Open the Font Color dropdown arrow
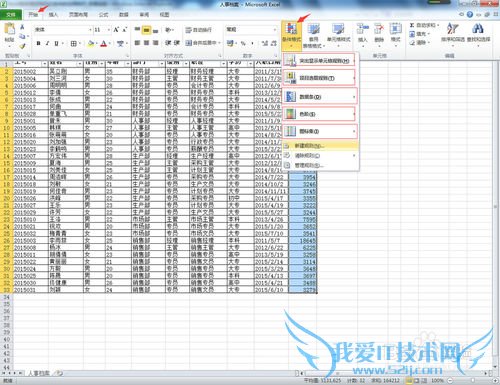This screenshot has height=385, width=500. tap(110, 43)
